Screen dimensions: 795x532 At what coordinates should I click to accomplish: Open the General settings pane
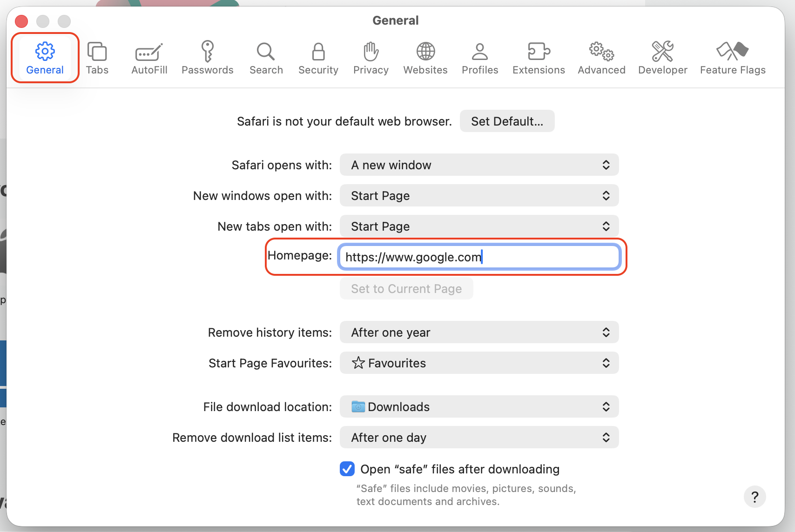coord(45,58)
